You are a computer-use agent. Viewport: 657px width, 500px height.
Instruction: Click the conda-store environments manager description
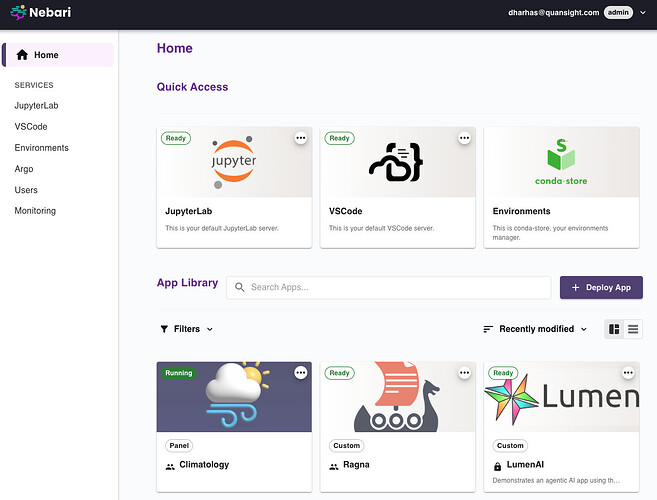pos(550,233)
